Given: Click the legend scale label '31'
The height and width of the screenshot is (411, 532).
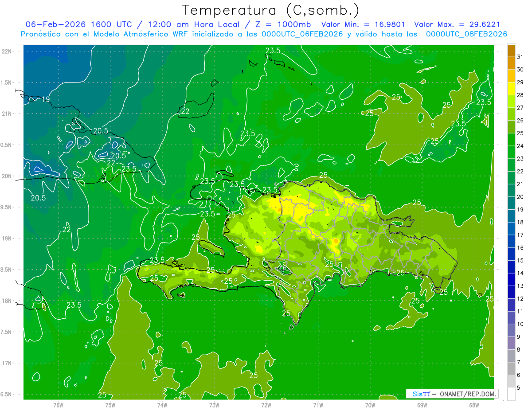Looking at the screenshot, I should pyautogui.click(x=520, y=57).
